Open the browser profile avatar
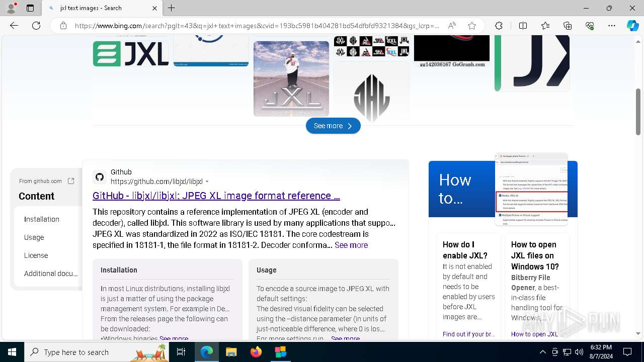644x362 pixels. pyautogui.click(x=11, y=8)
